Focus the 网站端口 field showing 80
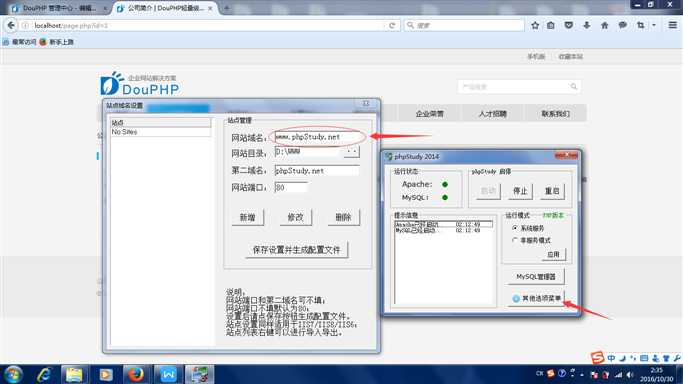683x384 pixels. pyautogui.click(x=291, y=188)
